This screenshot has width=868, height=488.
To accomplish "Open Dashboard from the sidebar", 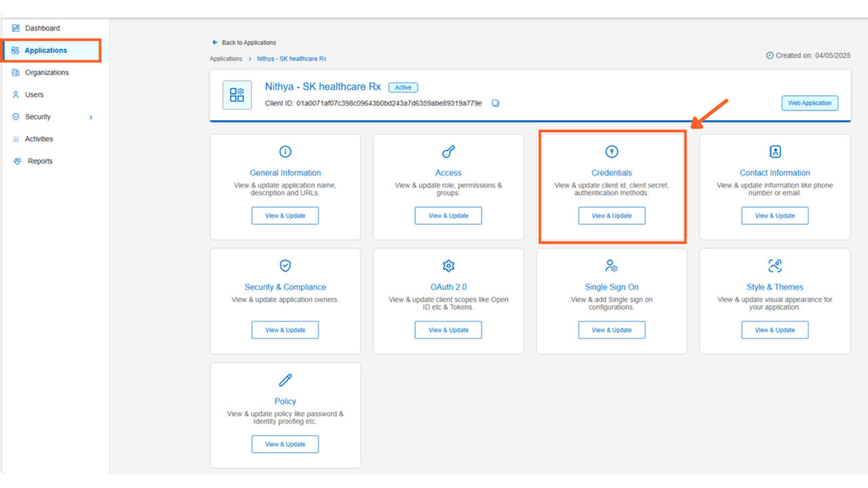I will (x=42, y=28).
